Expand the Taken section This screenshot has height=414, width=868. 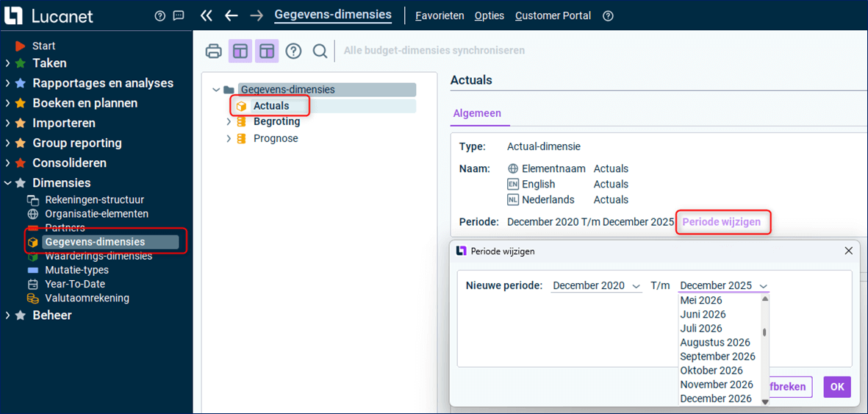tap(7, 64)
